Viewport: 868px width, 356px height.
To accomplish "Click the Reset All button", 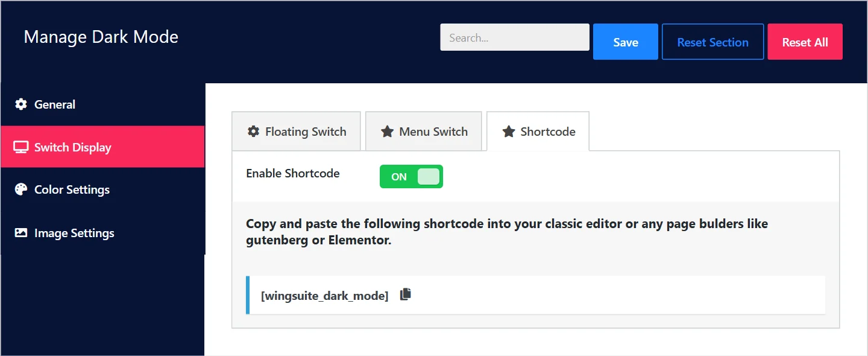I will pos(805,42).
